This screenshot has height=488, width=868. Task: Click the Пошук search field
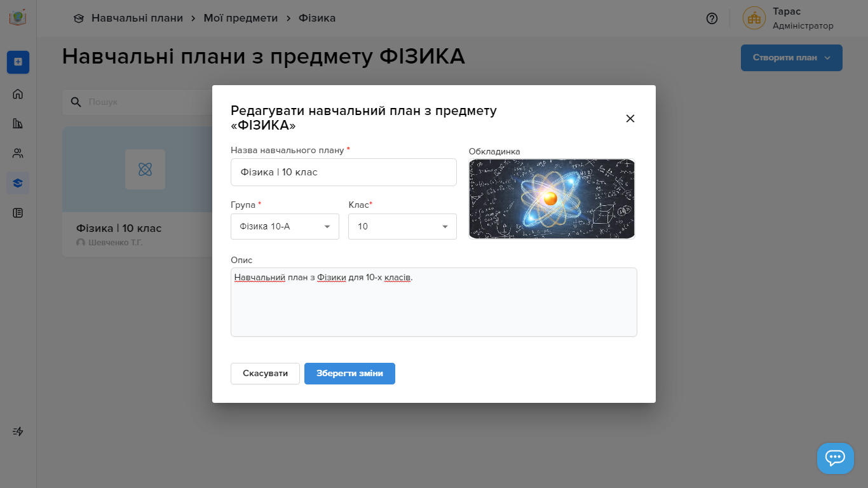coord(137,102)
